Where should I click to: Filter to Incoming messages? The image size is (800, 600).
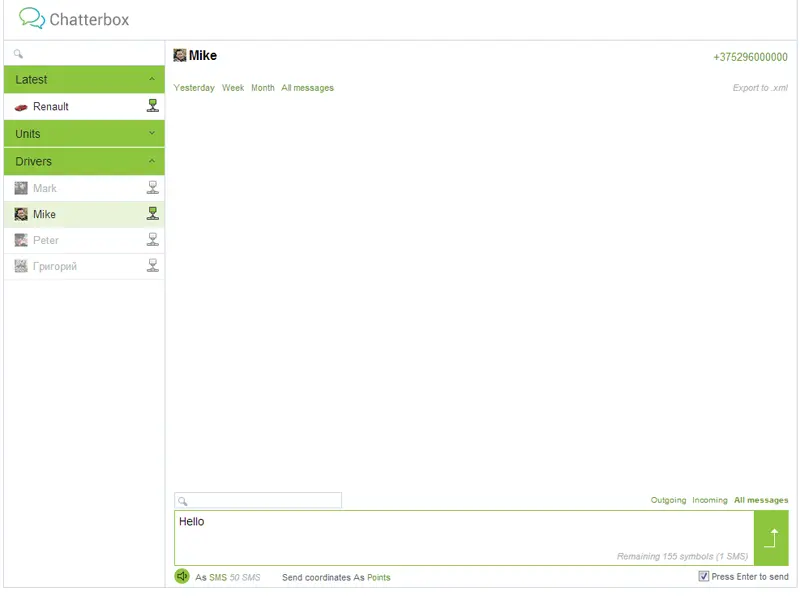click(710, 500)
